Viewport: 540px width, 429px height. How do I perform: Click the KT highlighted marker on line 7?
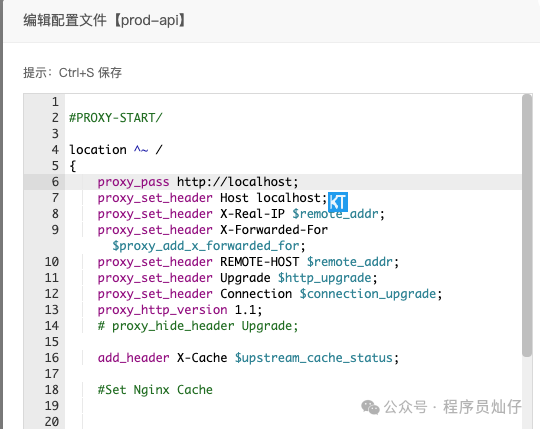pos(338,202)
